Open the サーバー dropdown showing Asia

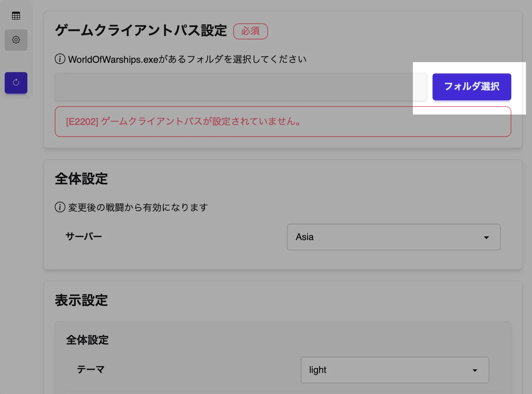point(393,237)
